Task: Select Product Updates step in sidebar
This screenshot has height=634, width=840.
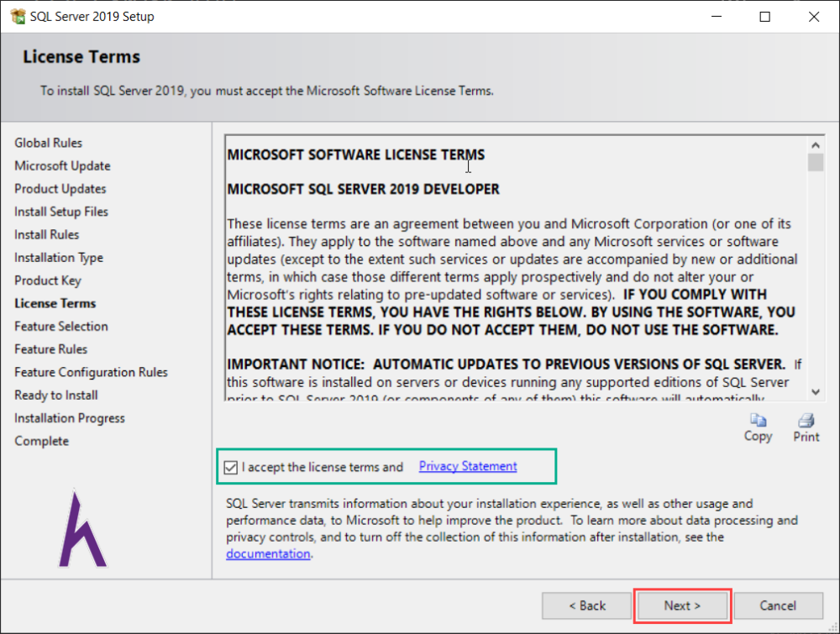Action: pyautogui.click(x=60, y=189)
